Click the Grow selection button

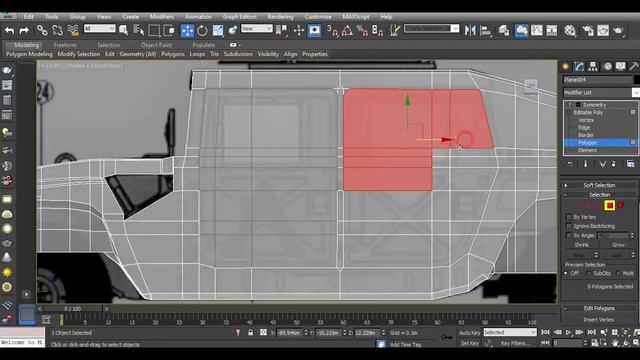[618, 245]
